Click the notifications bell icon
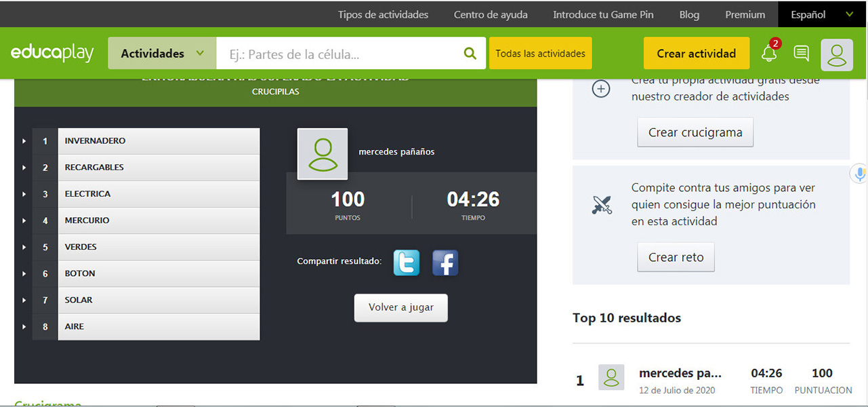The image size is (868, 407). pos(768,54)
